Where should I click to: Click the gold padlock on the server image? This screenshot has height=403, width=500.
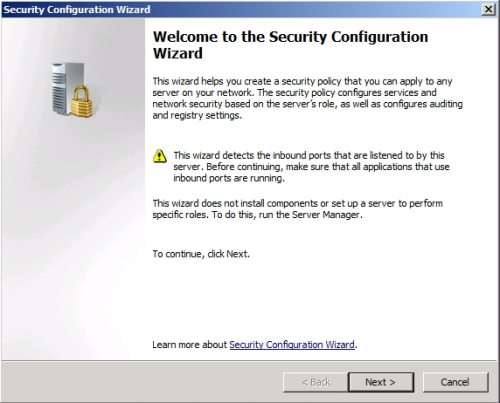click(82, 102)
